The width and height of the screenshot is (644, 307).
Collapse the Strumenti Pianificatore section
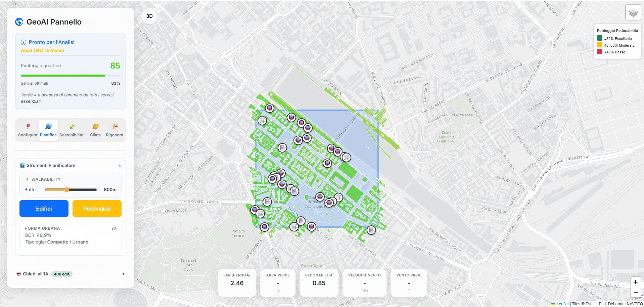point(120,166)
